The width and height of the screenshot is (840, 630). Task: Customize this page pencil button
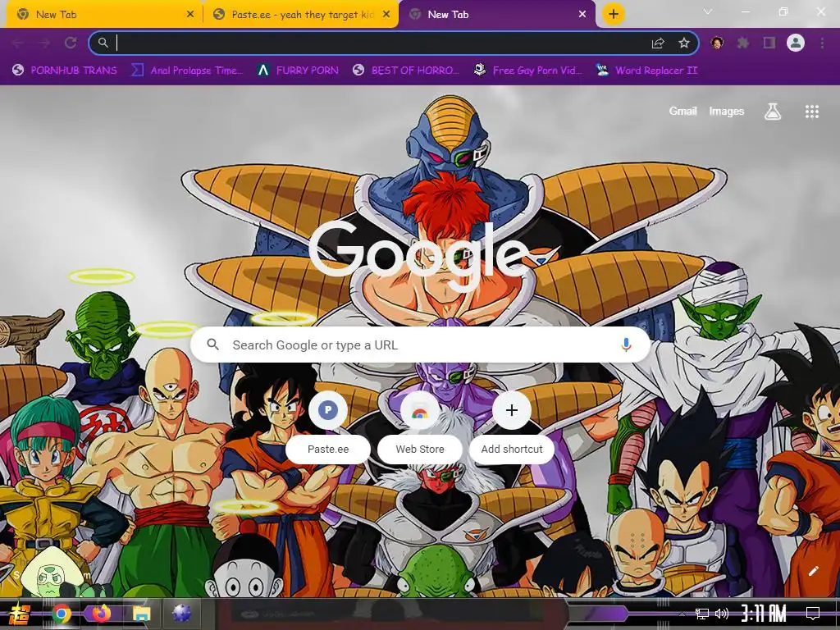click(x=813, y=571)
